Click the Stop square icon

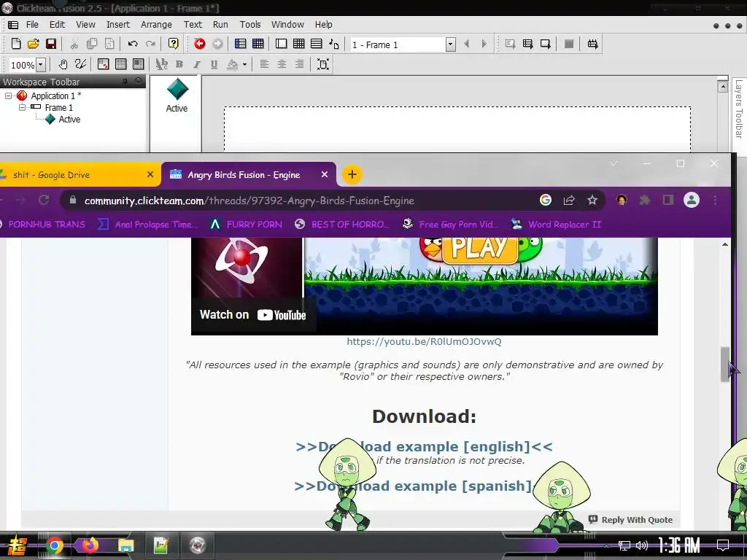click(x=569, y=44)
